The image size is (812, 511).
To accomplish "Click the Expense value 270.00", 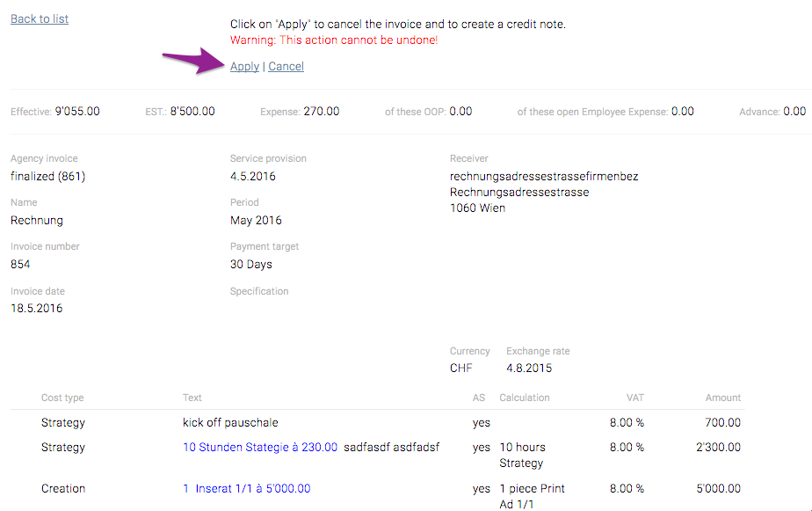I will pyautogui.click(x=321, y=112).
